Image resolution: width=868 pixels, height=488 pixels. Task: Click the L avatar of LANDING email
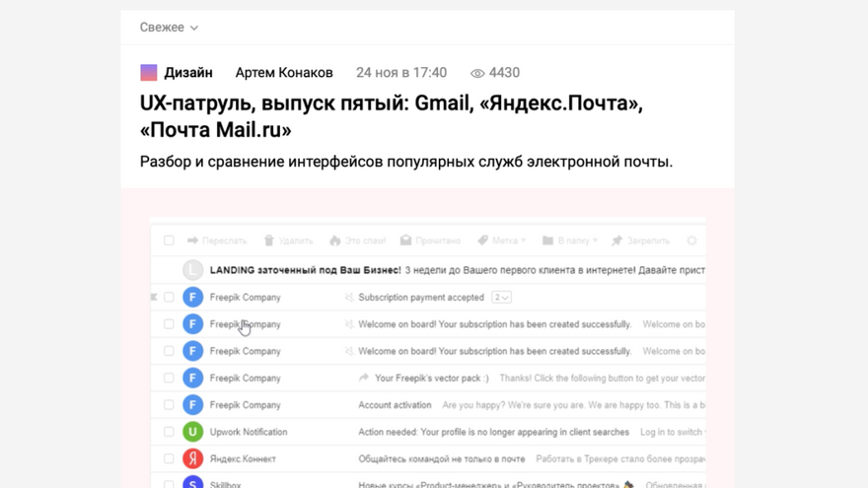[192, 270]
